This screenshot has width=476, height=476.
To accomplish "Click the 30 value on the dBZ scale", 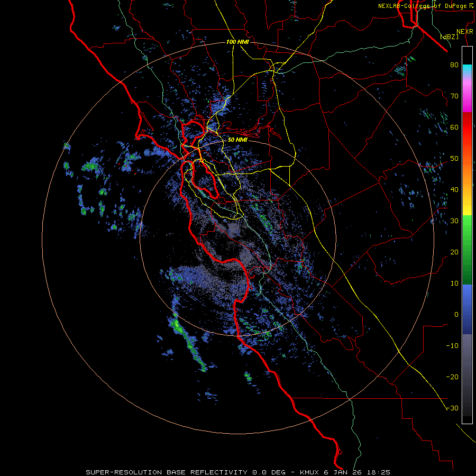I will point(454,221).
